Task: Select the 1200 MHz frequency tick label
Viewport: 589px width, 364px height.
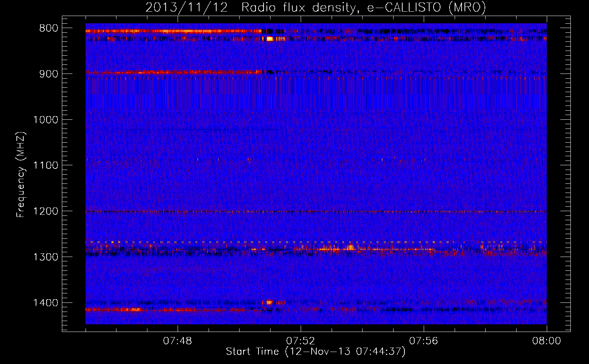Action: point(46,211)
